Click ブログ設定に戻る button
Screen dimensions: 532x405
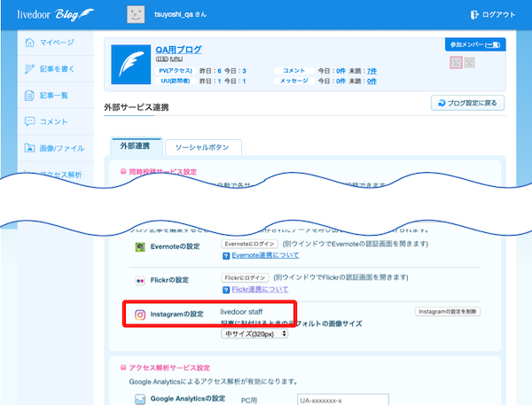(467, 103)
